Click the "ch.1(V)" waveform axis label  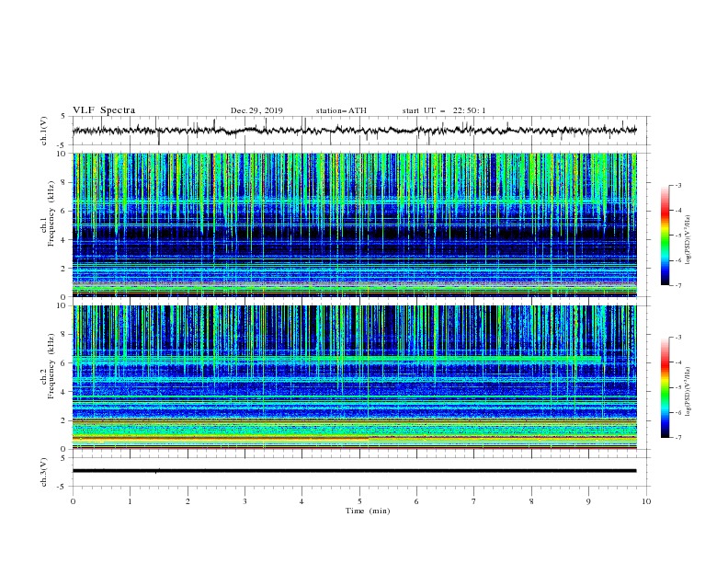click(x=44, y=131)
